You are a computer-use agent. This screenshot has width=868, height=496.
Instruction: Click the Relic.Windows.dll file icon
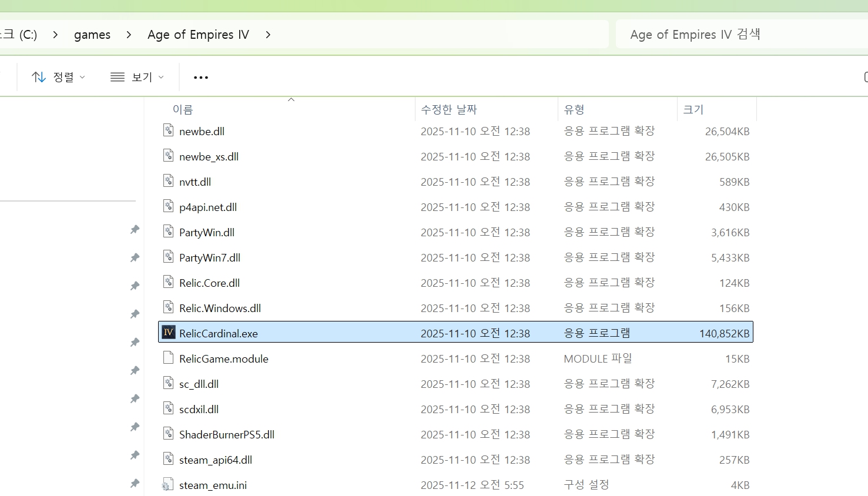click(x=168, y=307)
